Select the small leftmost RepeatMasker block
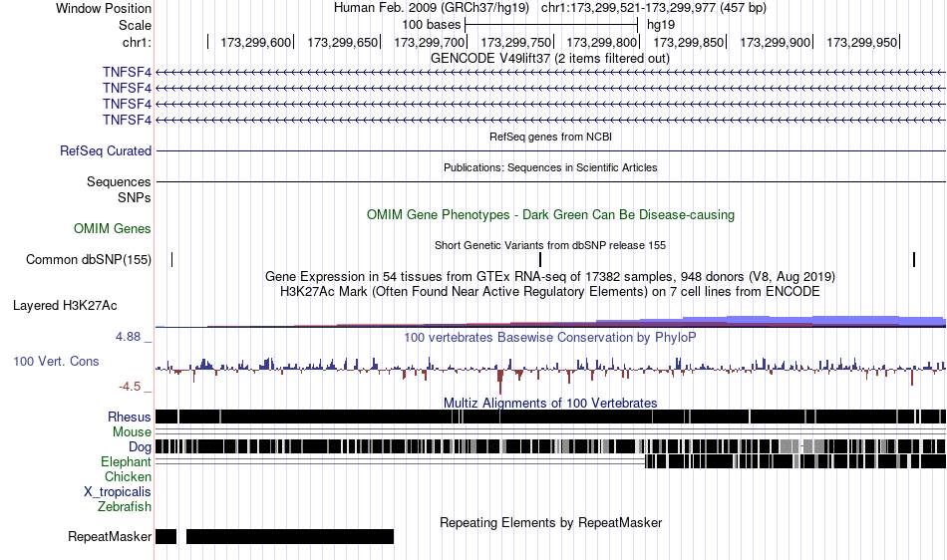947x560 pixels. click(166, 536)
